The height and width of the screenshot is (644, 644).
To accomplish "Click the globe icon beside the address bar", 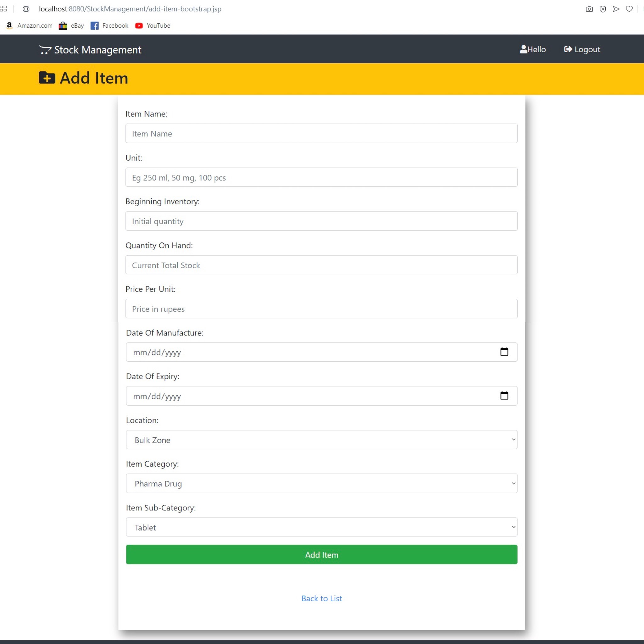I will pyautogui.click(x=26, y=9).
